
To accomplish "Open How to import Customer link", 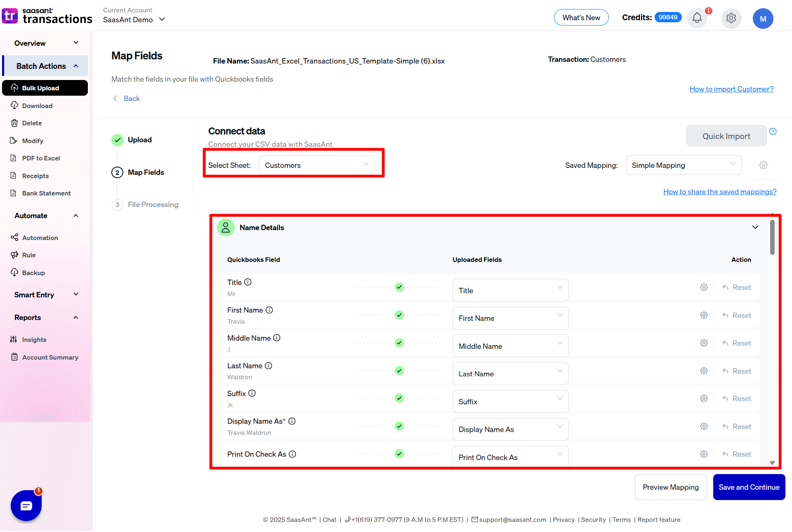I will 731,89.
